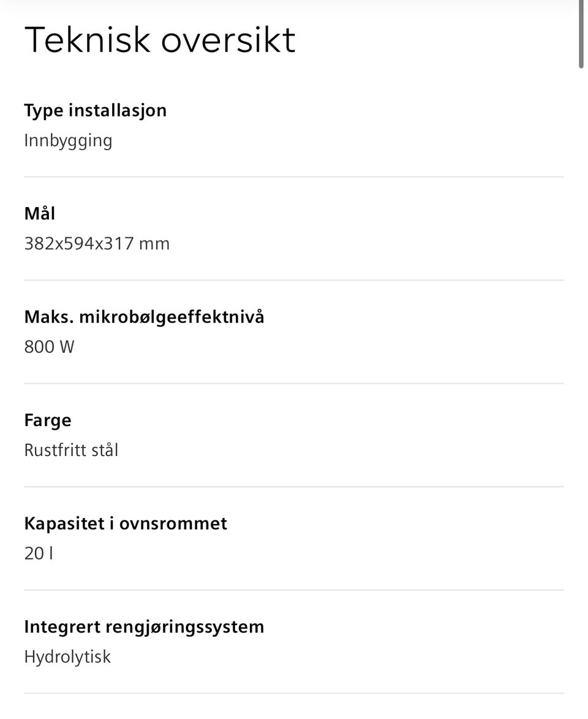Image resolution: width=588 pixels, height=719 pixels.
Task: Click the 800 W value
Action: pos(49,347)
